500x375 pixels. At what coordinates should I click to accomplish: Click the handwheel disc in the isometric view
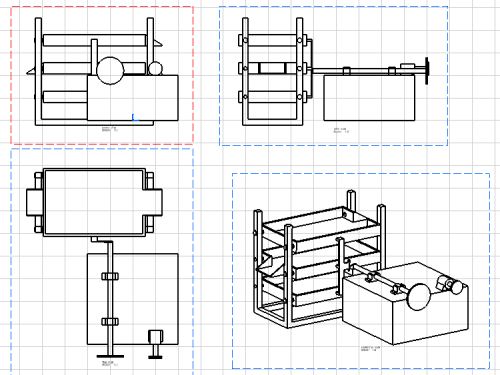pyautogui.click(x=418, y=297)
